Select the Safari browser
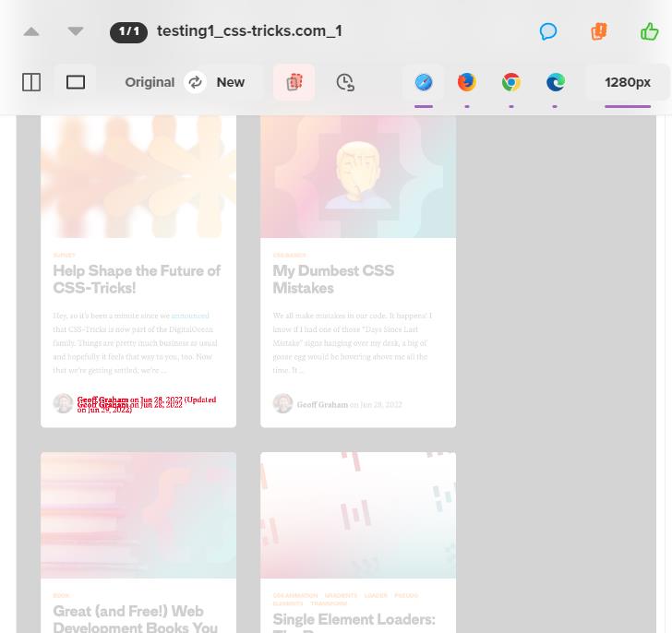 [x=424, y=82]
